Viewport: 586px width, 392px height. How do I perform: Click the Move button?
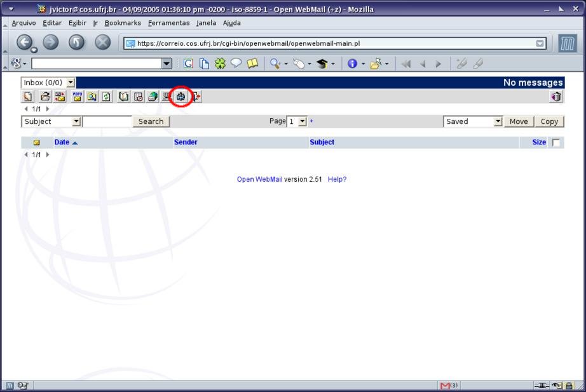pos(518,121)
